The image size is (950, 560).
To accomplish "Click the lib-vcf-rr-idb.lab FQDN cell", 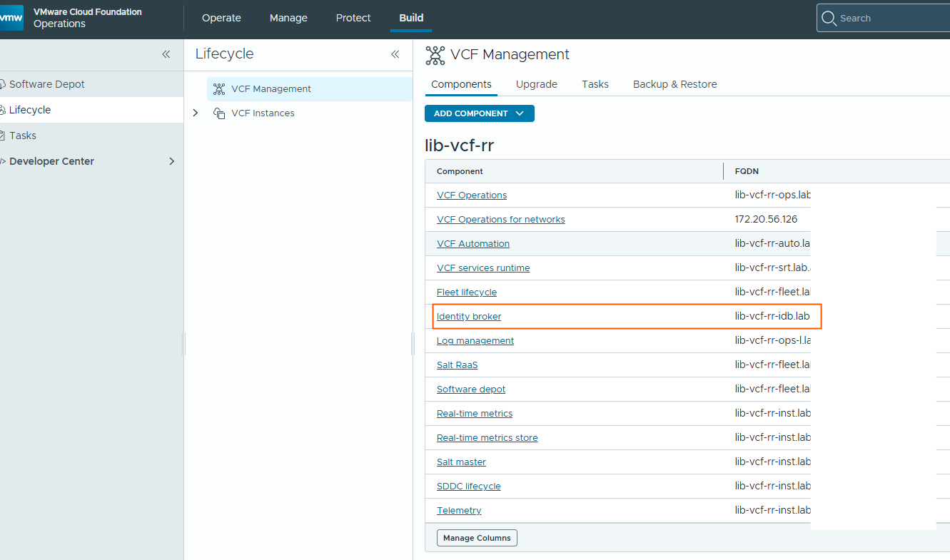I will tap(773, 317).
